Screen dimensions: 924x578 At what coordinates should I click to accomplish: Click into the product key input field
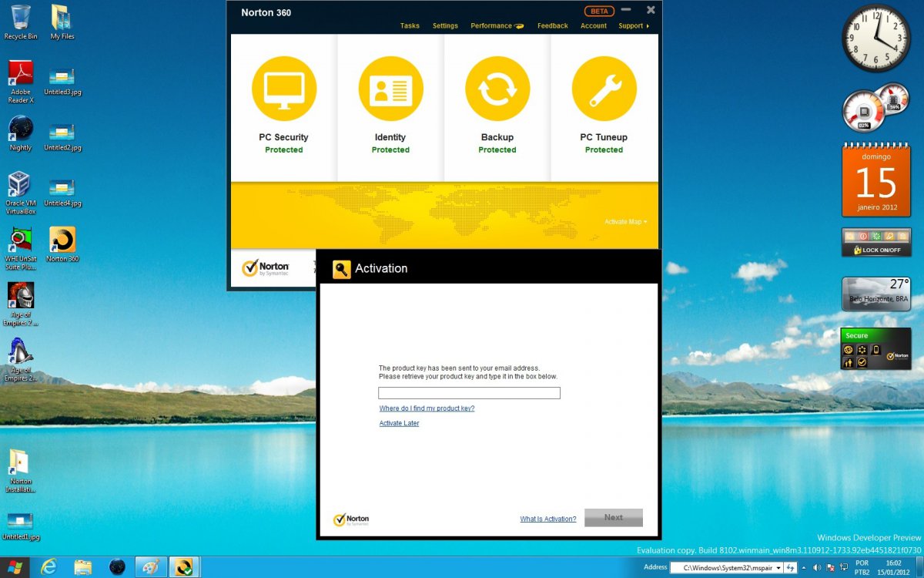coord(469,393)
